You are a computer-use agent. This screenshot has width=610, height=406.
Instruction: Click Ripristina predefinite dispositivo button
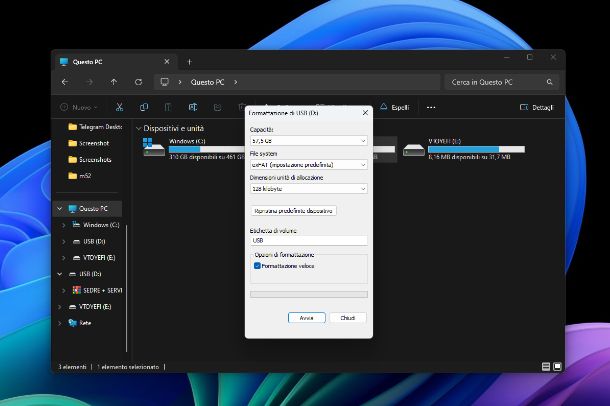293,211
